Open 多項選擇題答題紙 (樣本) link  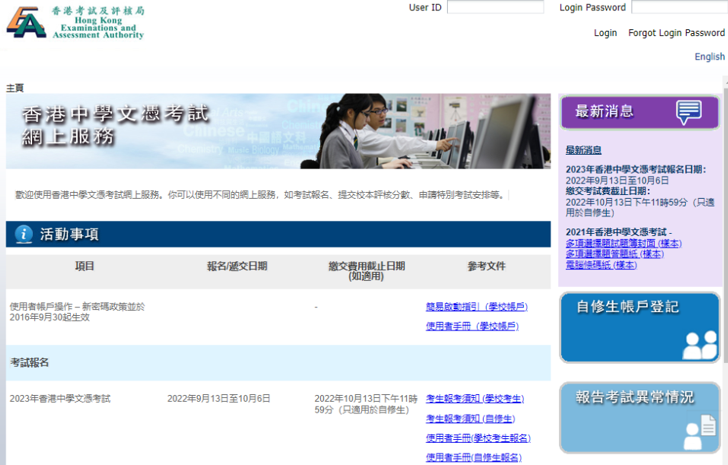coord(614,254)
